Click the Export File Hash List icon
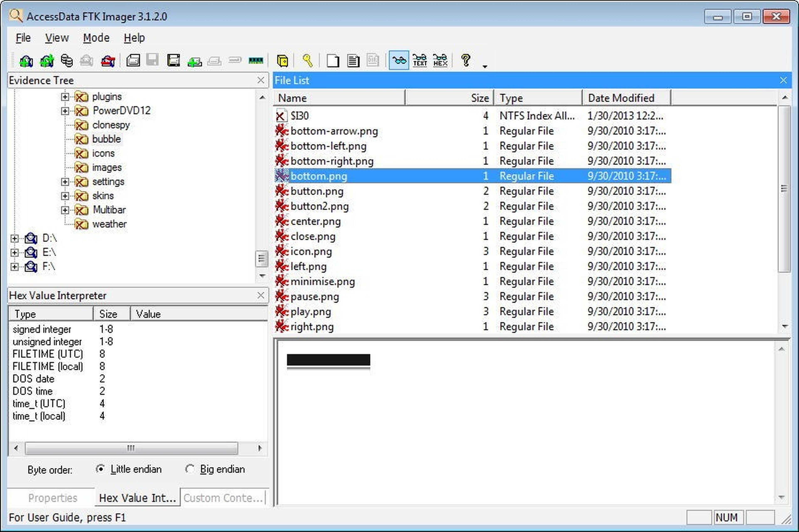 click(x=353, y=61)
